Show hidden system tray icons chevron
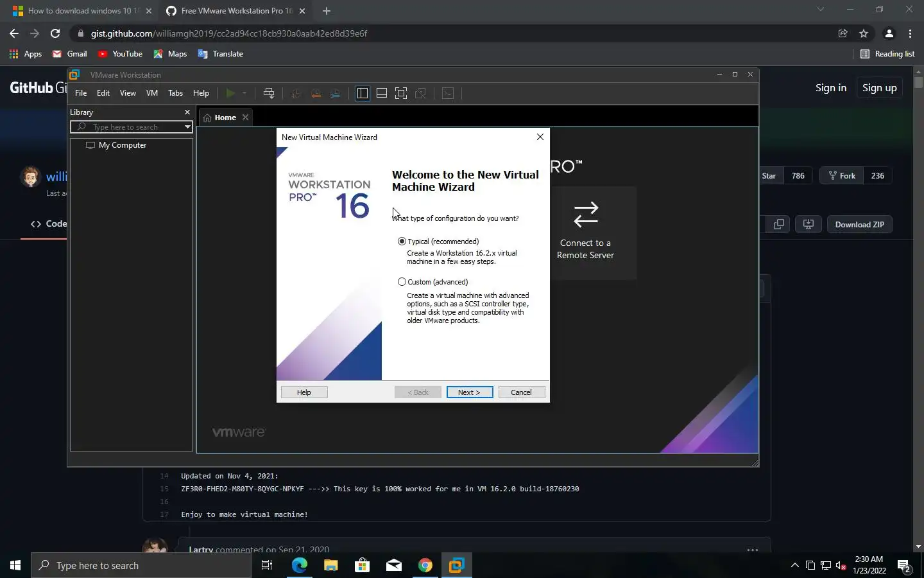The height and width of the screenshot is (578, 924). 795,565
